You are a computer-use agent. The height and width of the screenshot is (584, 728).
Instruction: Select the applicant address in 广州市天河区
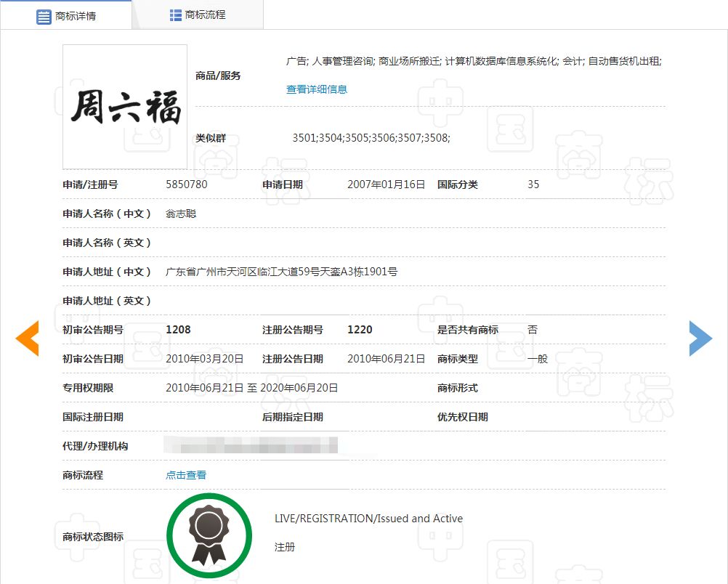(x=281, y=272)
